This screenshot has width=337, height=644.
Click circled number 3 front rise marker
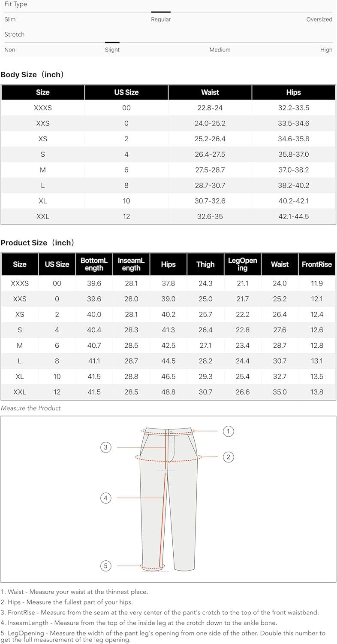coord(106,447)
